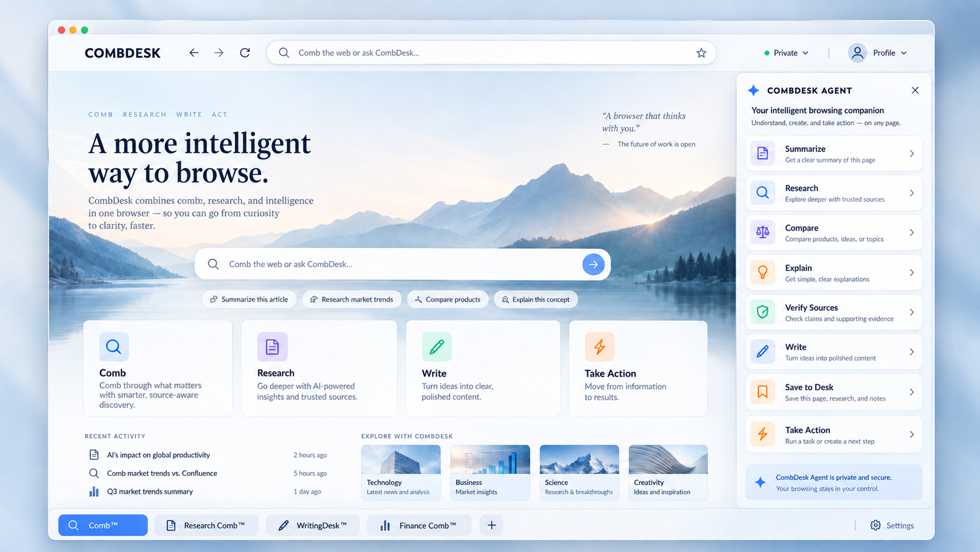Switch to the Research Comb™ tab
Image resolution: width=980 pixels, height=552 pixels.
click(x=206, y=526)
